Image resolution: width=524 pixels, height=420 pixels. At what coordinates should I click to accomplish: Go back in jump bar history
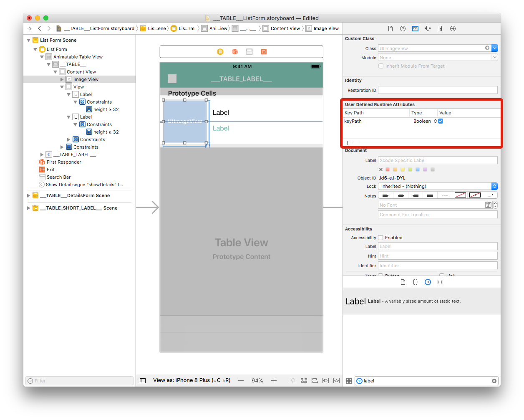click(40, 28)
